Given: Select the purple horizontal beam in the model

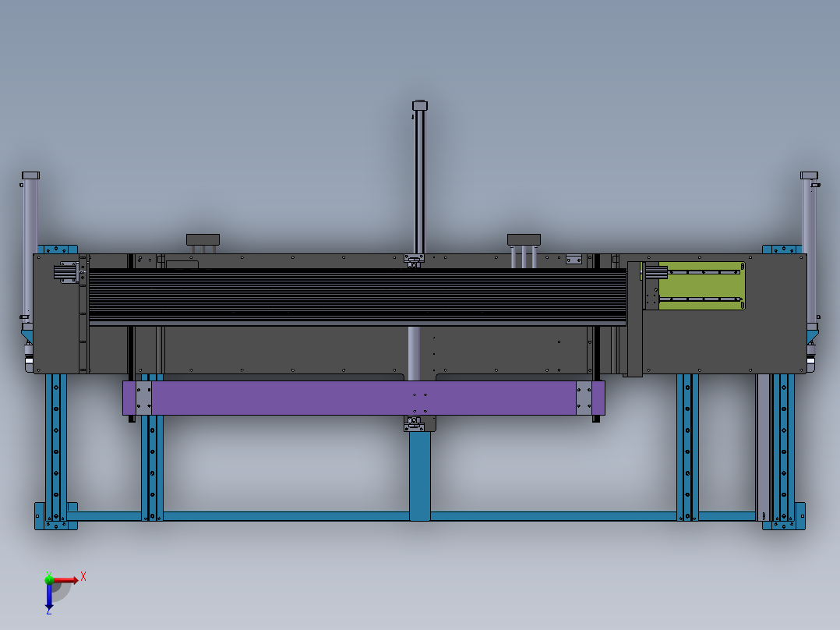Looking at the screenshot, I should (x=364, y=398).
